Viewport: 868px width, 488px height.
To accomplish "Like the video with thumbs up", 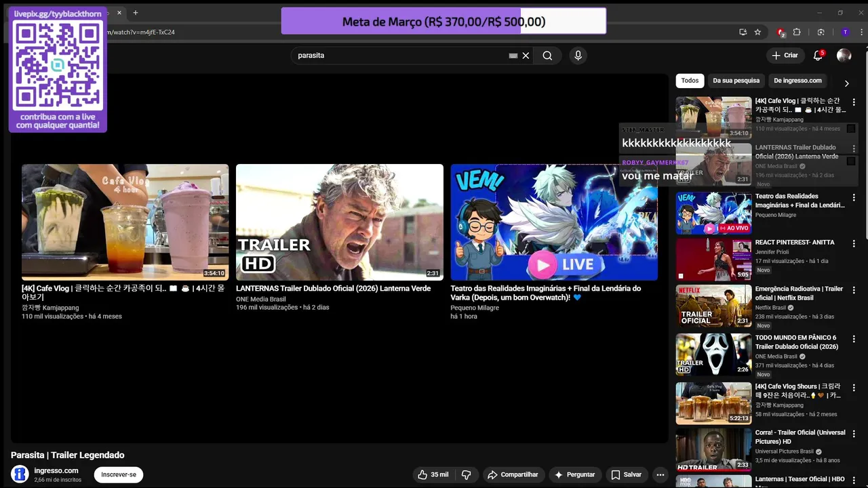I will point(433,474).
